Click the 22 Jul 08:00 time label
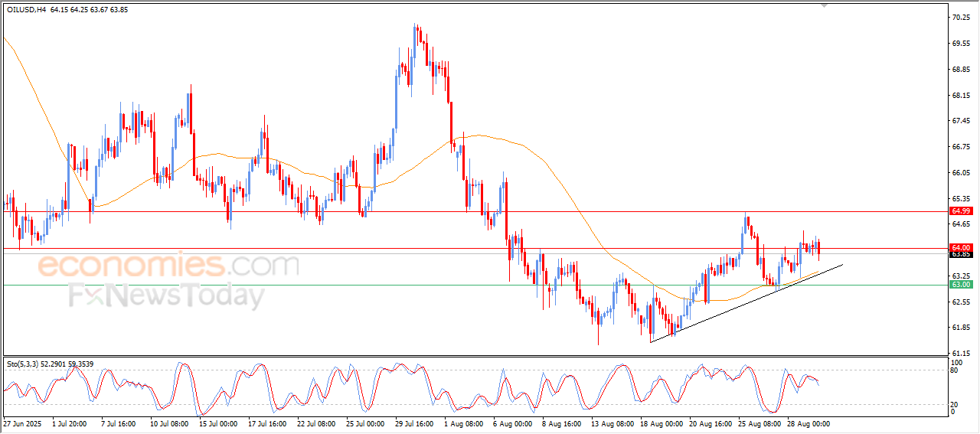Viewport: 980px width, 434px height. tap(317, 423)
